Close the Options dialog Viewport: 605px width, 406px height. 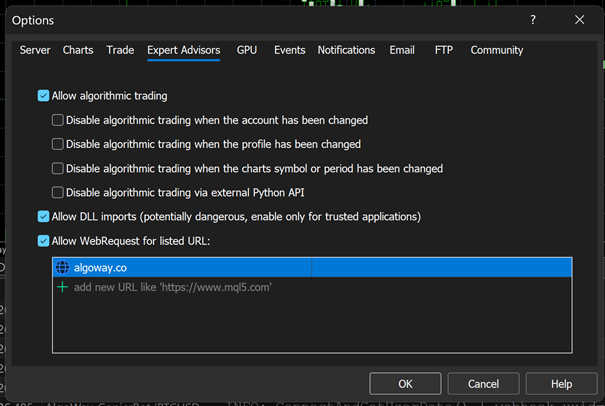click(x=579, y=20)
